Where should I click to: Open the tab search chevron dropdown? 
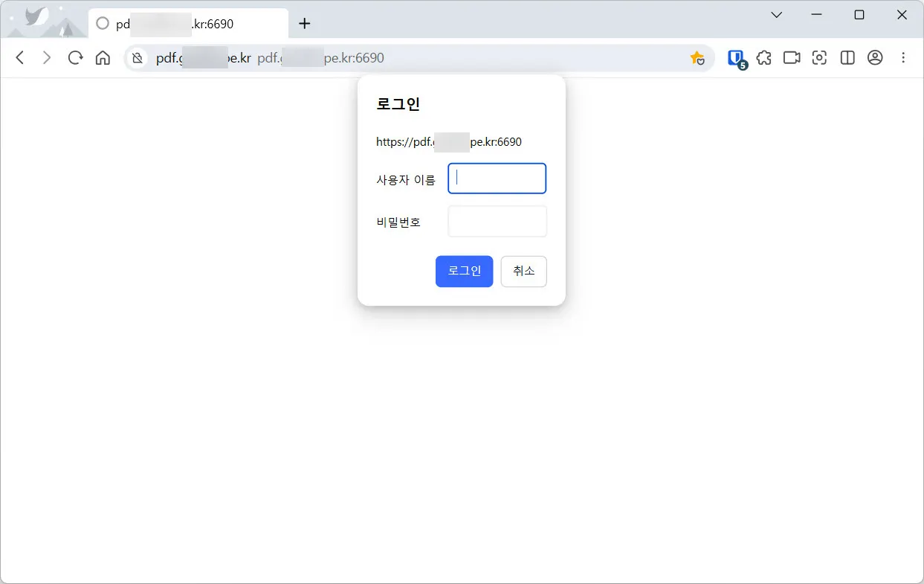coord(775,15)
